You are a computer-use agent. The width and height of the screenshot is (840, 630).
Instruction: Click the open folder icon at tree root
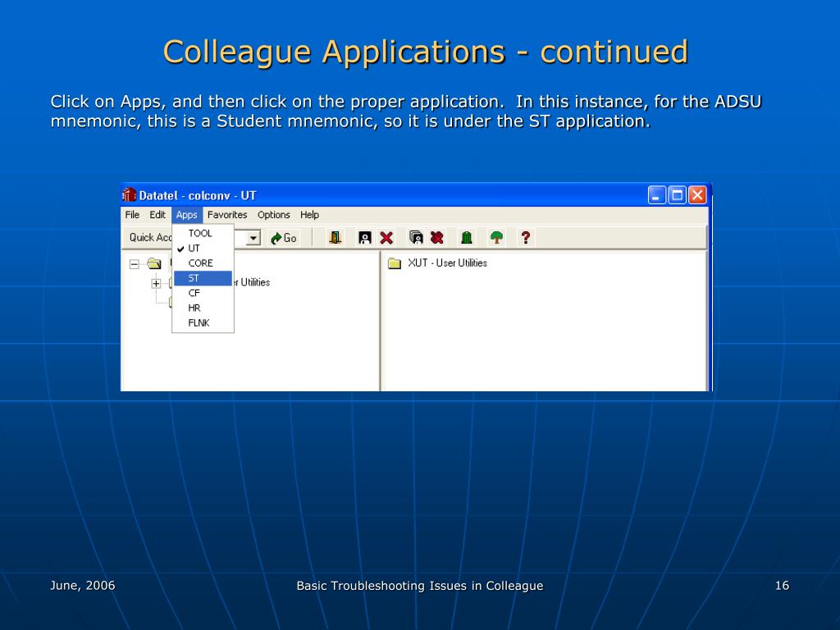click(154, 263)
